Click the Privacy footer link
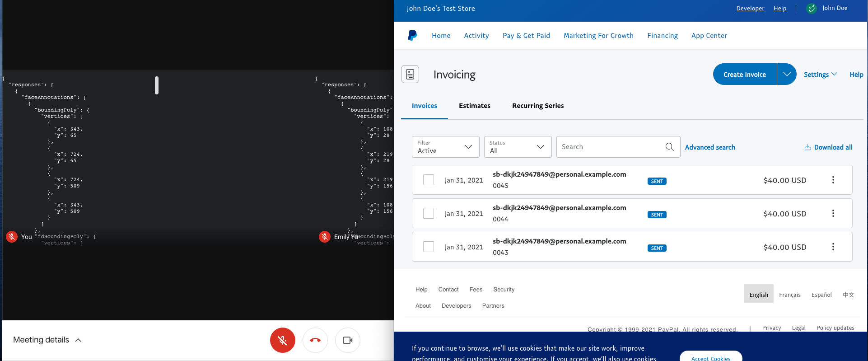This screenshot has width=868, height=361. (x=771, y=328)
